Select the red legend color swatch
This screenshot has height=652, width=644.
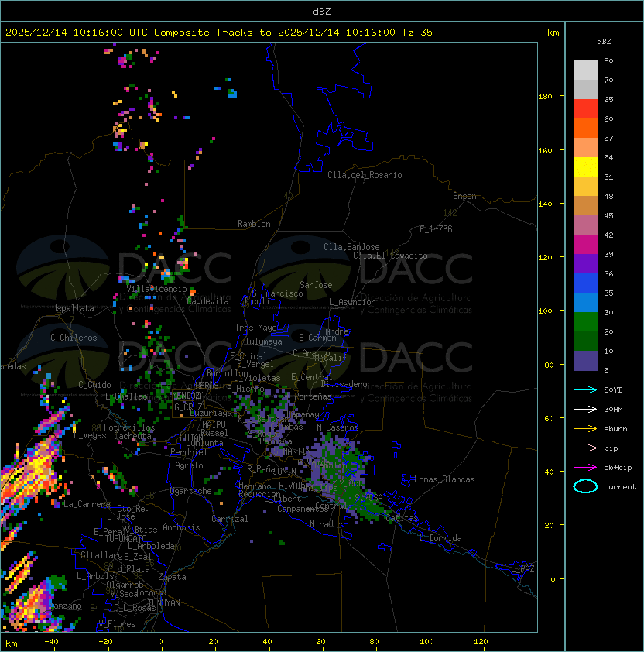click(585, 109)
